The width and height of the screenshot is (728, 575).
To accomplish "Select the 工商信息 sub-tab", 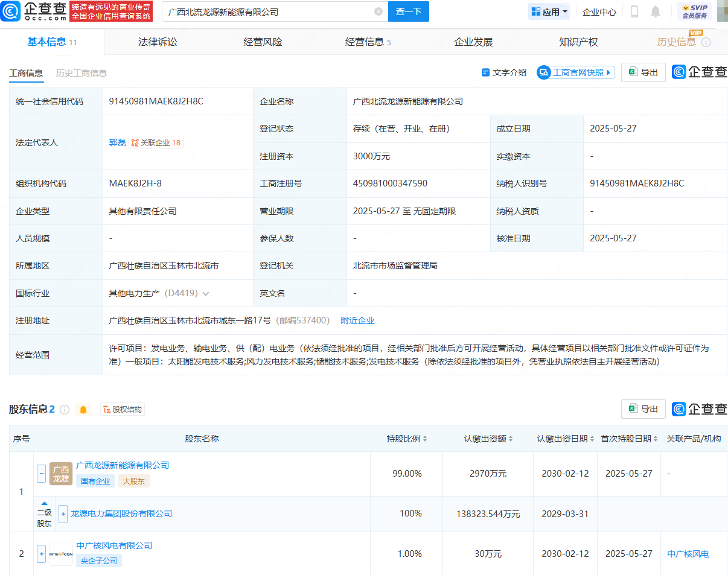I will 26,73.
